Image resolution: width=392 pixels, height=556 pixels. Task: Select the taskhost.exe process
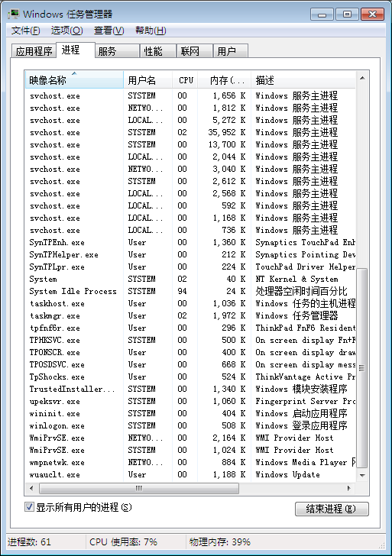[x=190, y=303]
